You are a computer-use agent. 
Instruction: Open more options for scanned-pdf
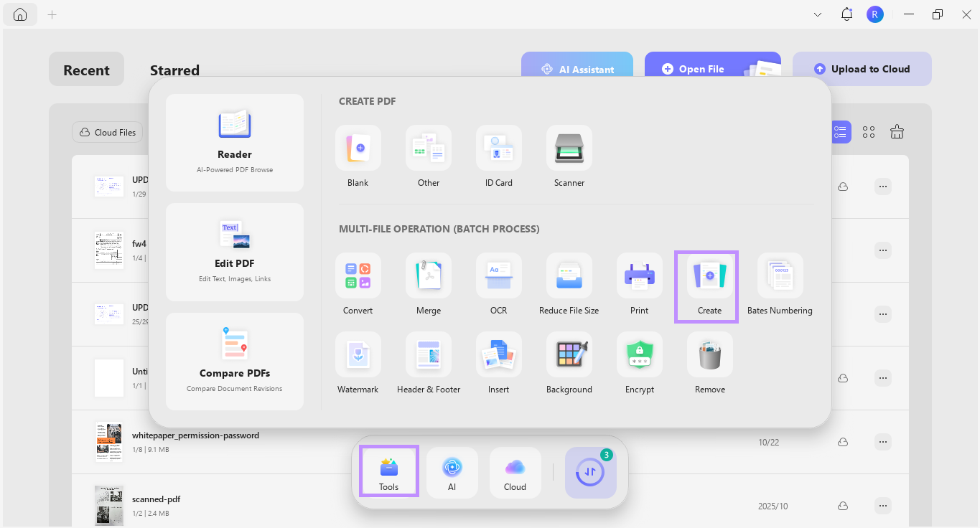coord(882,505)
